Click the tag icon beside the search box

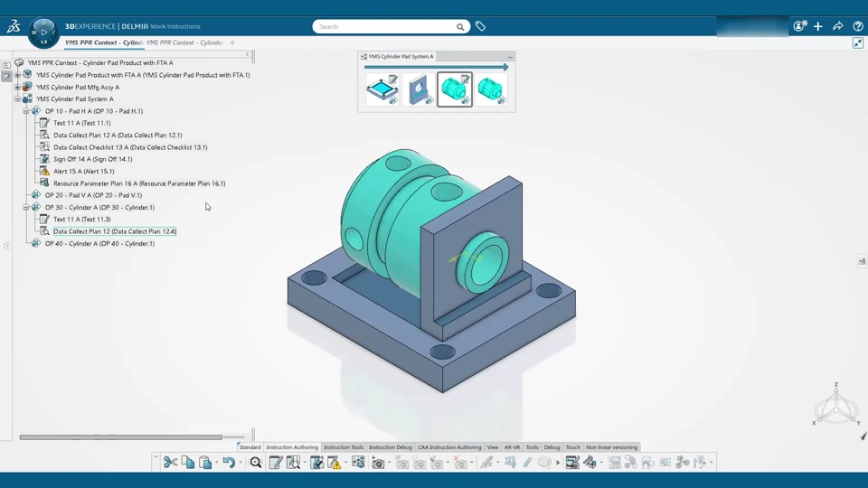(480, 26)
